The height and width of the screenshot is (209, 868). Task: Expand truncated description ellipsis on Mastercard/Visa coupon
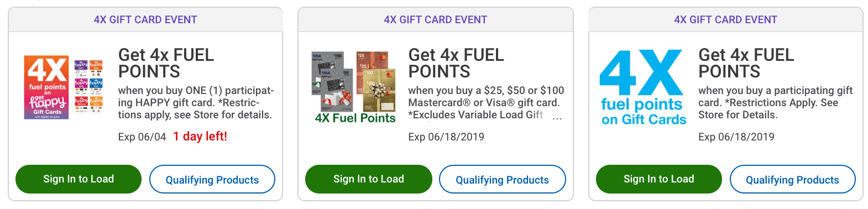(557, 117)
